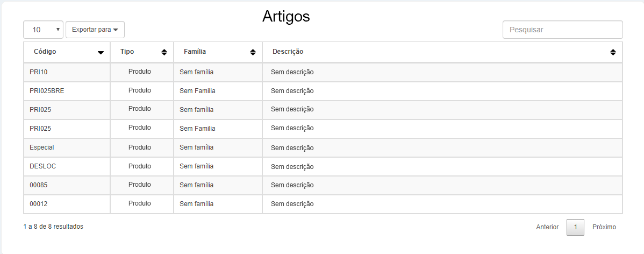Sort by the Família column header
This screenshot has height=254, width=644.
coord(195,52)
